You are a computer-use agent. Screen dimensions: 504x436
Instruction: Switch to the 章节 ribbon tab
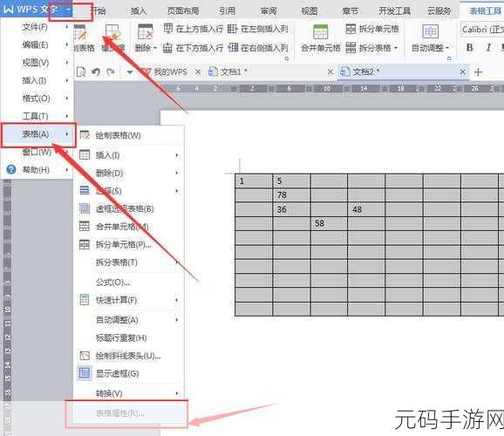point(351,11)
